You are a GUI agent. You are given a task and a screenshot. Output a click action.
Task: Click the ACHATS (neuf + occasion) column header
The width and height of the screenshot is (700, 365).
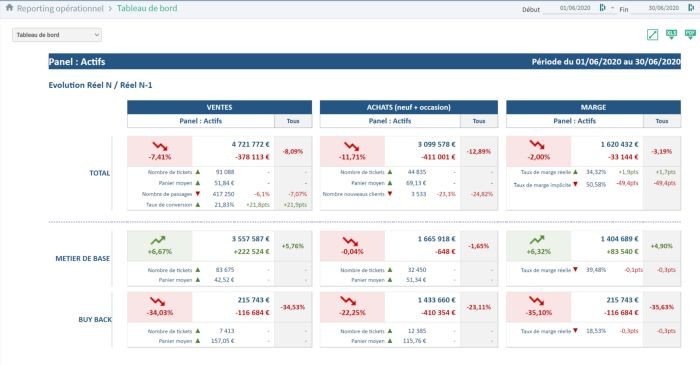tap(408, 107)
